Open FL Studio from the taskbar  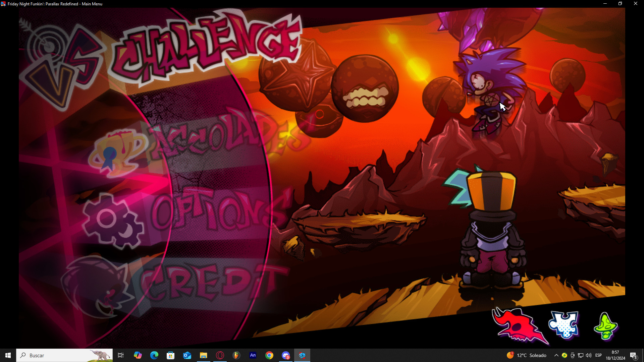click(237, 355)
